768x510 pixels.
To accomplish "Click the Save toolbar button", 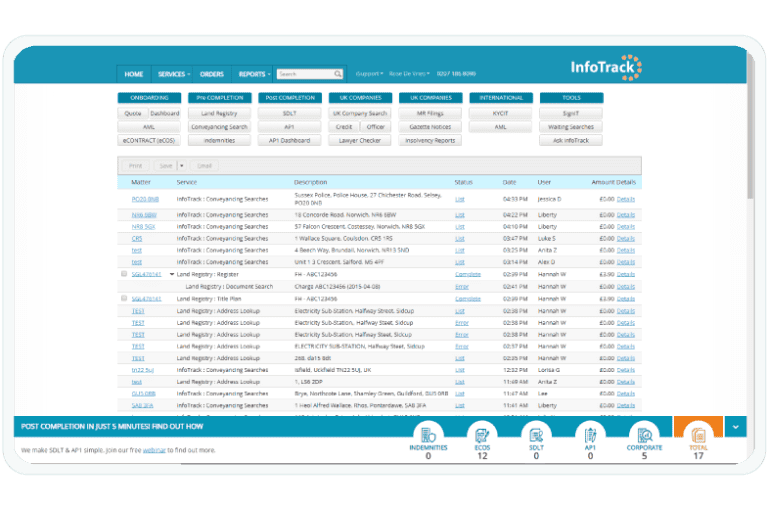I will [x=166, y=166].
